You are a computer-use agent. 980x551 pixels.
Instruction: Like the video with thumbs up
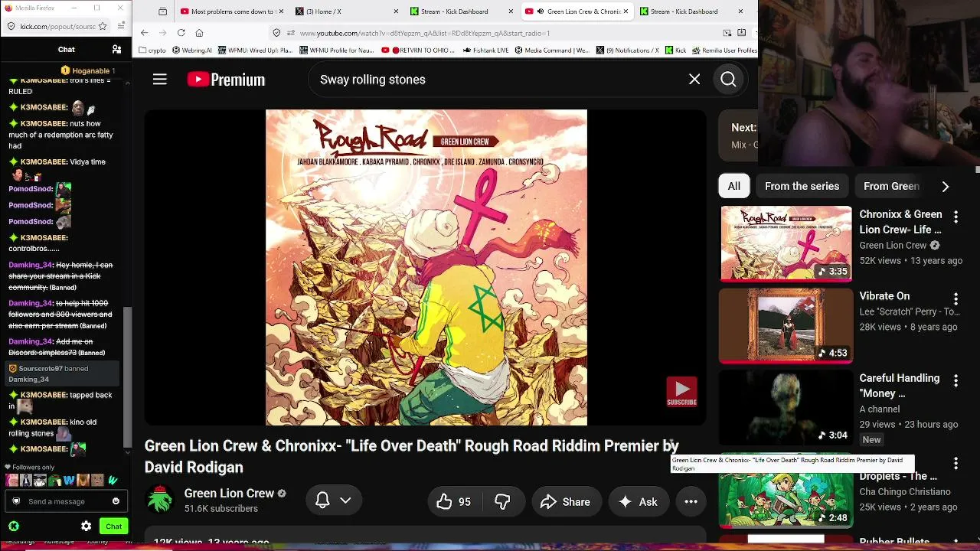(x=453, y=502)
